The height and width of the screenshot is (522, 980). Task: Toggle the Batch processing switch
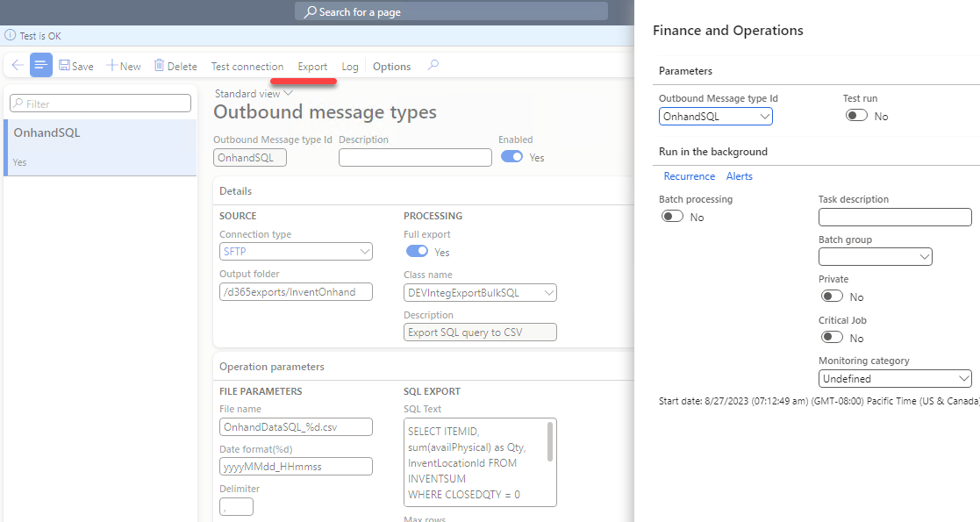coord(673,217)
